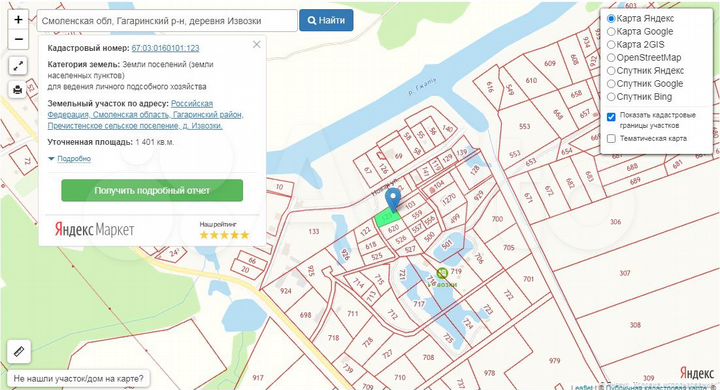Click the blue location pin marker
The image size is (720, 390).
click(x=393, y=200)
